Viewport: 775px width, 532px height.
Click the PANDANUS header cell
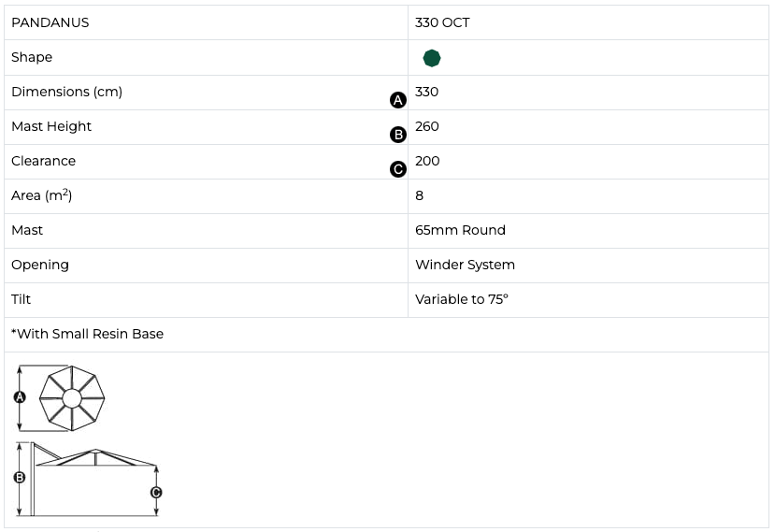tap(50, 22)
